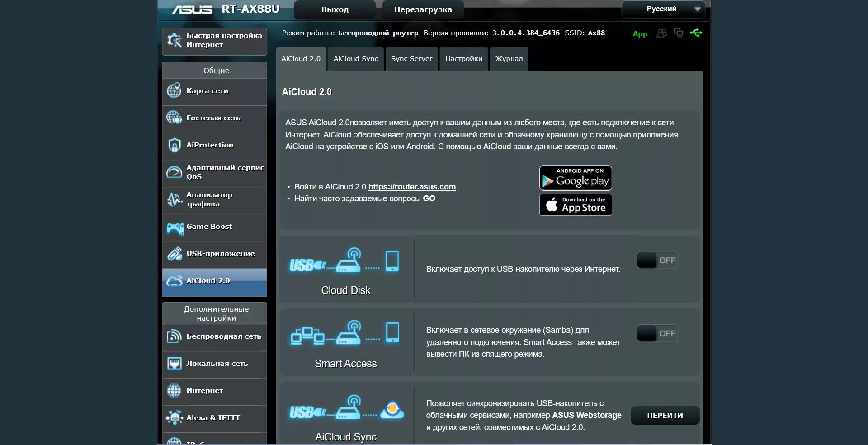Switch to the AiCloud 2.0 tab
Viewport: 868px width, 445px height.
click(301, 59)
